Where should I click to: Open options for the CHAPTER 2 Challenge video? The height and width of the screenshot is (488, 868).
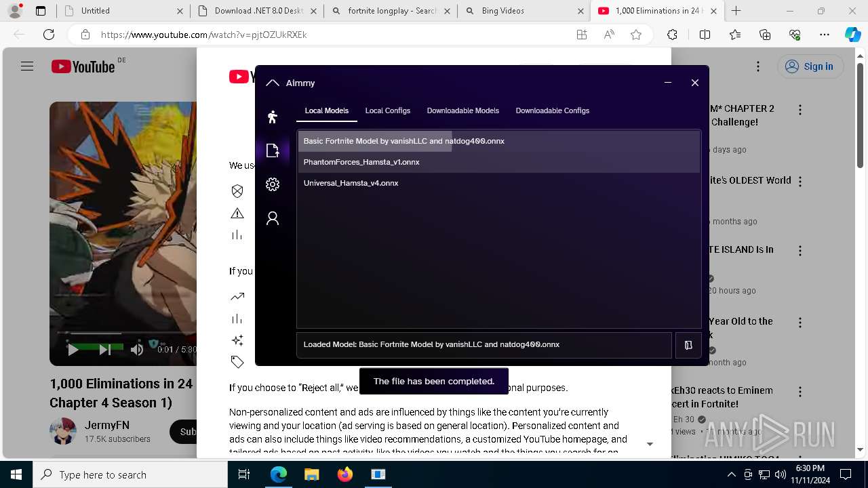[800, 110]
